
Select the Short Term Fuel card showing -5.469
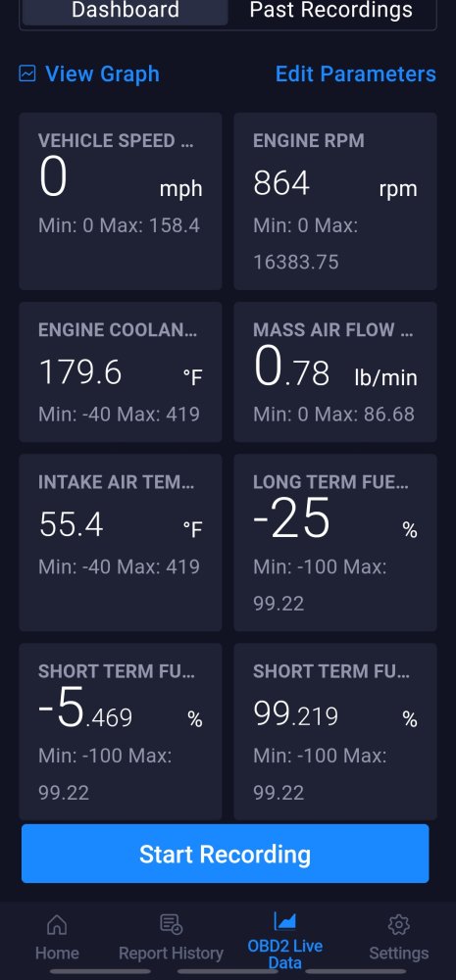coord(120,732)
